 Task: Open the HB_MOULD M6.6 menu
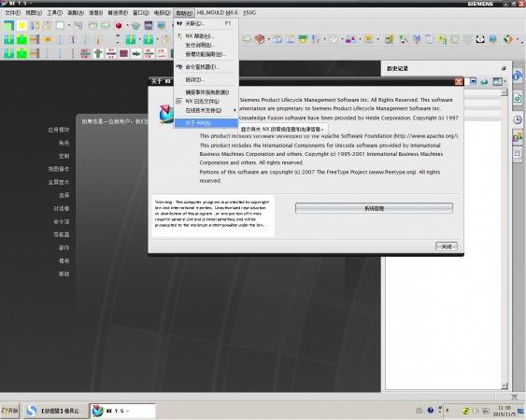coord(217,13)
